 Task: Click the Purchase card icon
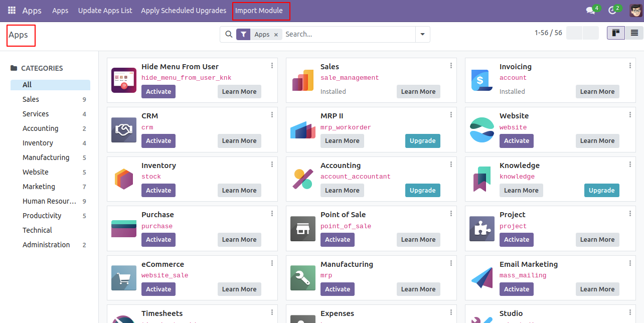(x=124, y=228)
